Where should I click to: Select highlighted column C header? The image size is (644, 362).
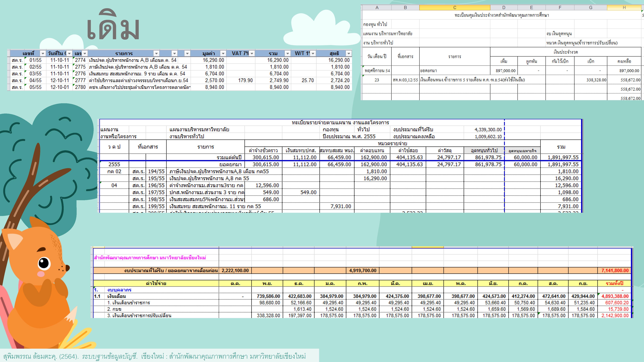click(455, 8)
